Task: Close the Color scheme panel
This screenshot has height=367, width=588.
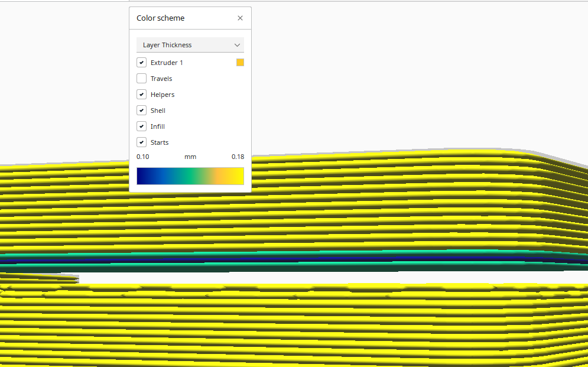Action: click(x=240, y=18)
